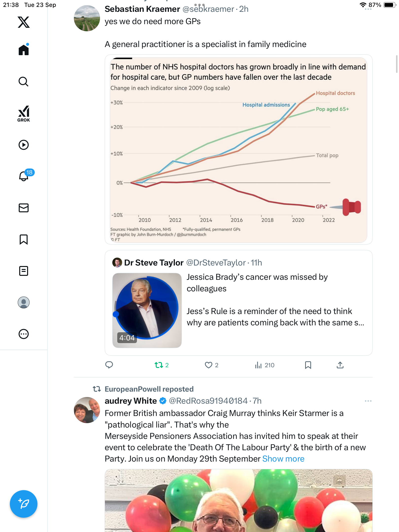Open the profile avatar icon in sidebar
399x532 pixels.
[24, 302]
